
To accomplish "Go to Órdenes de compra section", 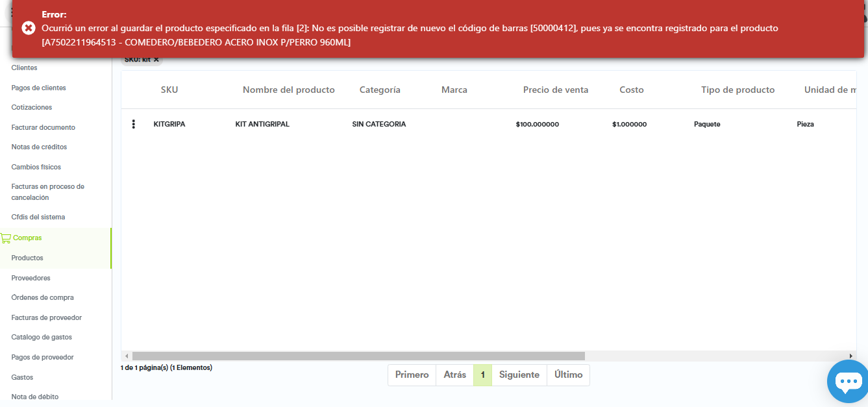I will click(42, 297).
